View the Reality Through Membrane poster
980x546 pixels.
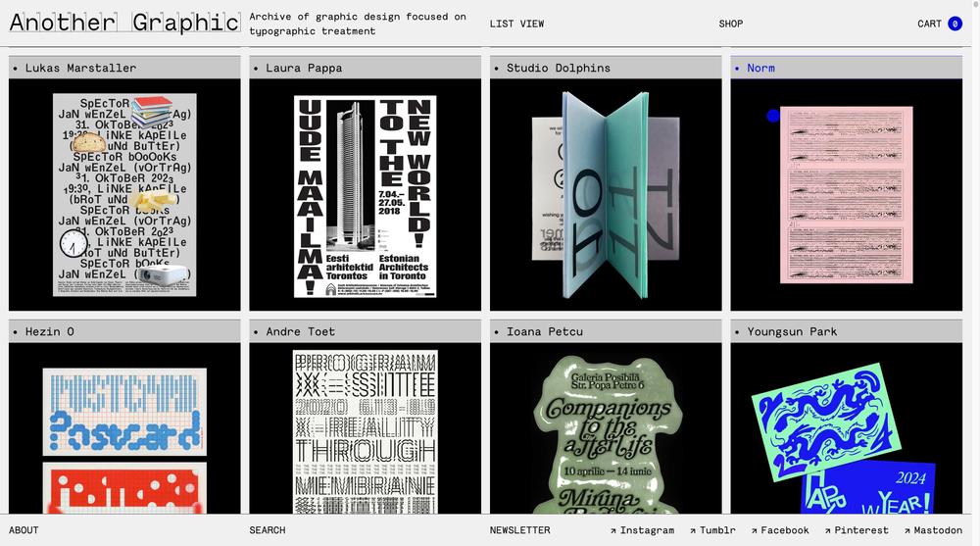click(x=365, y=432)
